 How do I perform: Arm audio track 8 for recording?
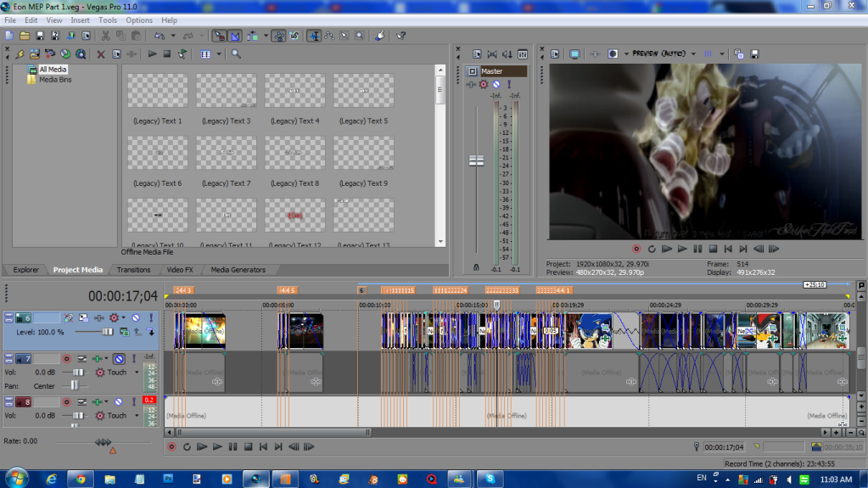coord(66,402)
